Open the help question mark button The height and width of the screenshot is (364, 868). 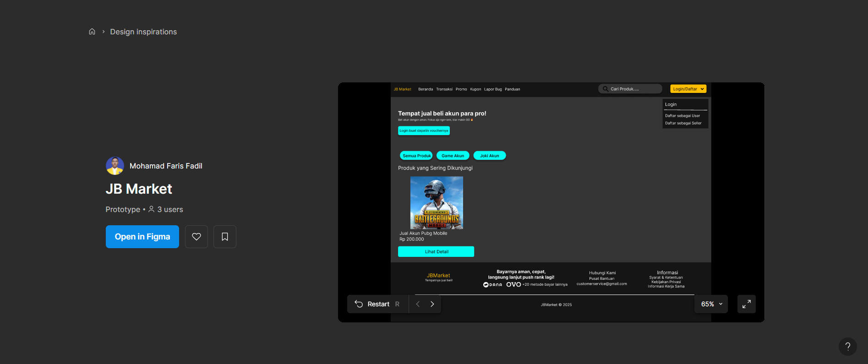[x=847, y=346]
